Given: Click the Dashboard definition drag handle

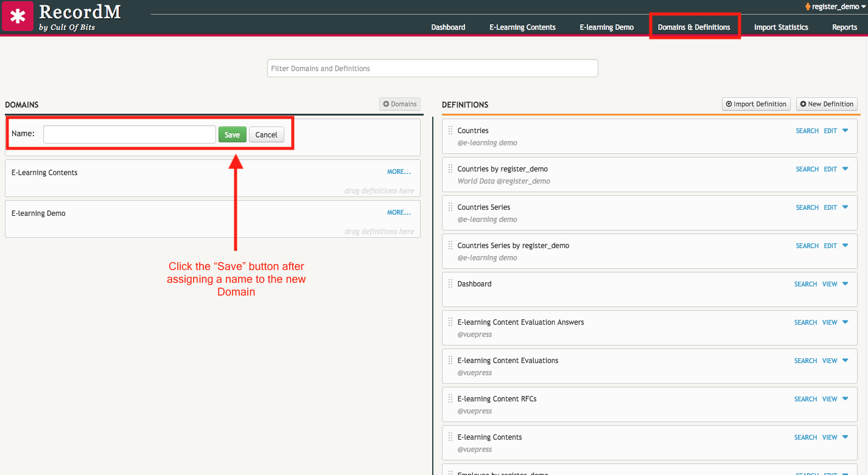Looking at the screenshot, I should coord(450,284).
